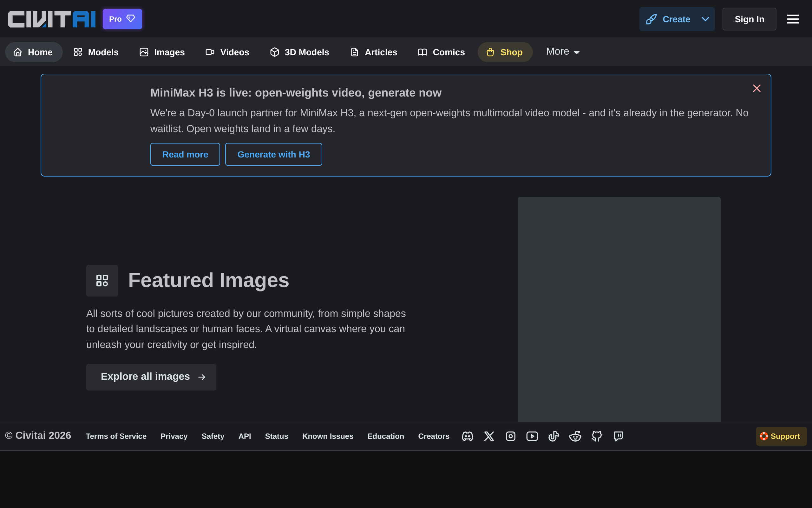812x508 pixels.
Task: Open the GitHub icon in footer
Action: (x=597, y=436)
